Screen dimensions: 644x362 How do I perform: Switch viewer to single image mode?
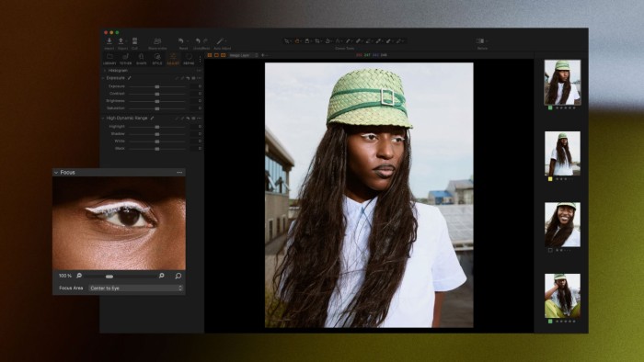point(216,55)
